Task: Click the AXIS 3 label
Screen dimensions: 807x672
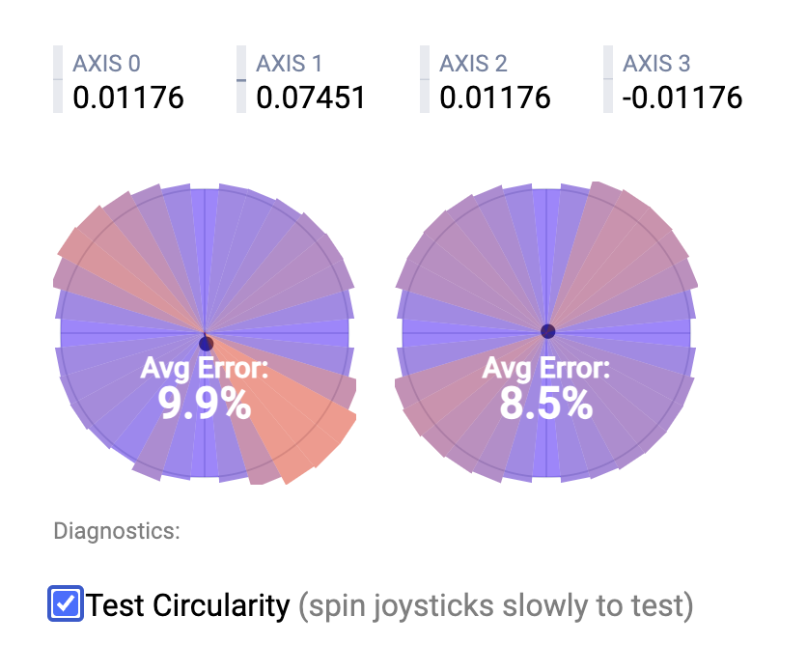Action: 656,65
